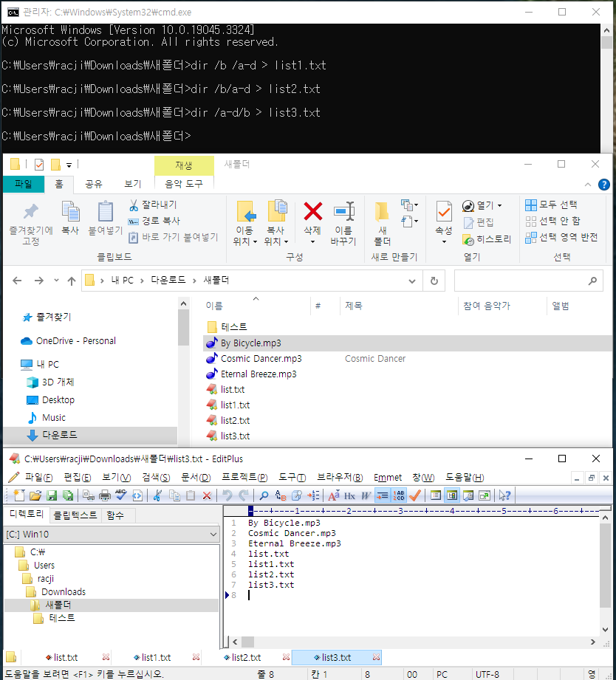Toggle Line number icon in EditPlus toolbar
The width and height of the screenshot is (616, 680).
(x=398, y=495)
